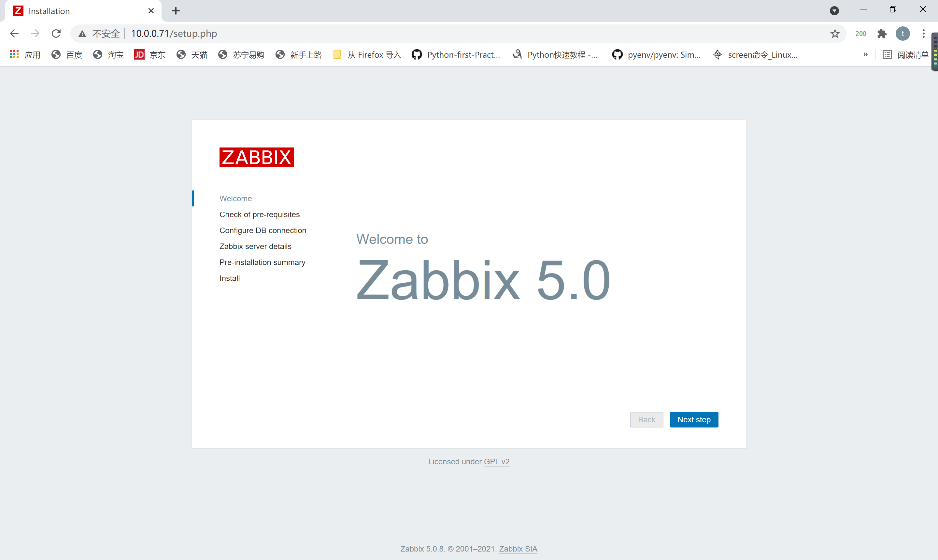Screen dimensions: 938x560
Task: Close the Installation tab
Action: pos(151,11)
